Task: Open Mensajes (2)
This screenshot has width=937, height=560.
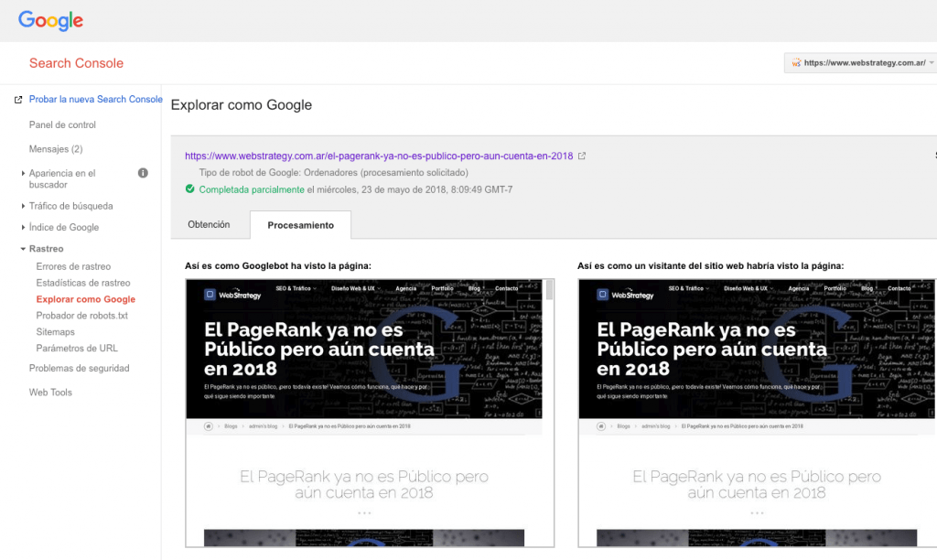Action: [56, 149]
